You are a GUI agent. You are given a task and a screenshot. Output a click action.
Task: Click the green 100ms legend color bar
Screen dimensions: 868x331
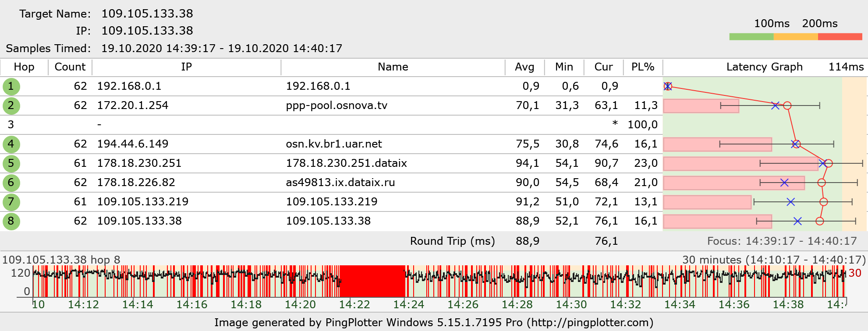coord(751,37)
